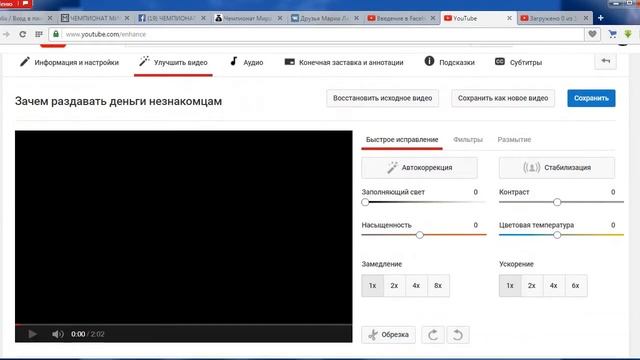This screenshot has width=640, height=360.
Task: Click the back arrow button near Субтитры
Action: point(606,61)
